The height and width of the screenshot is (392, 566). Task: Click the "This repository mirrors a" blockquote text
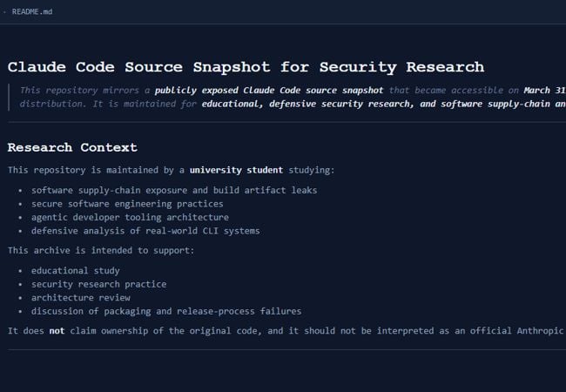pos(84,90)
